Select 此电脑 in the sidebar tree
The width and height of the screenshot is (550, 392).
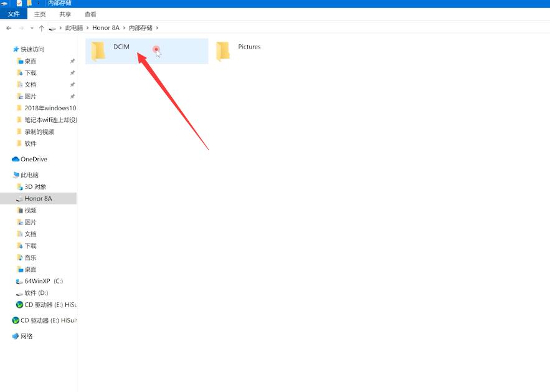pyautogui.click(x=29, y=175)
